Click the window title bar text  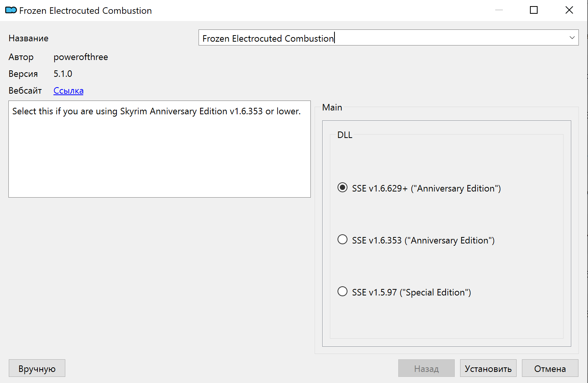(x=85, y=11)
